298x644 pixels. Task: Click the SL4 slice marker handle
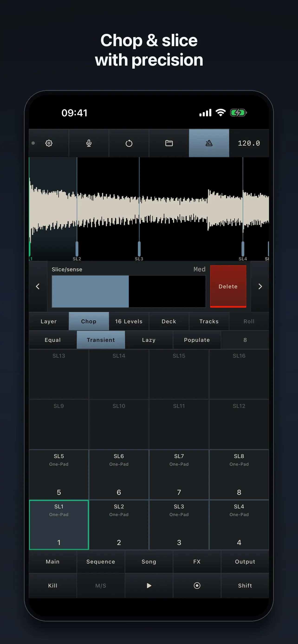tap(243, 249)
